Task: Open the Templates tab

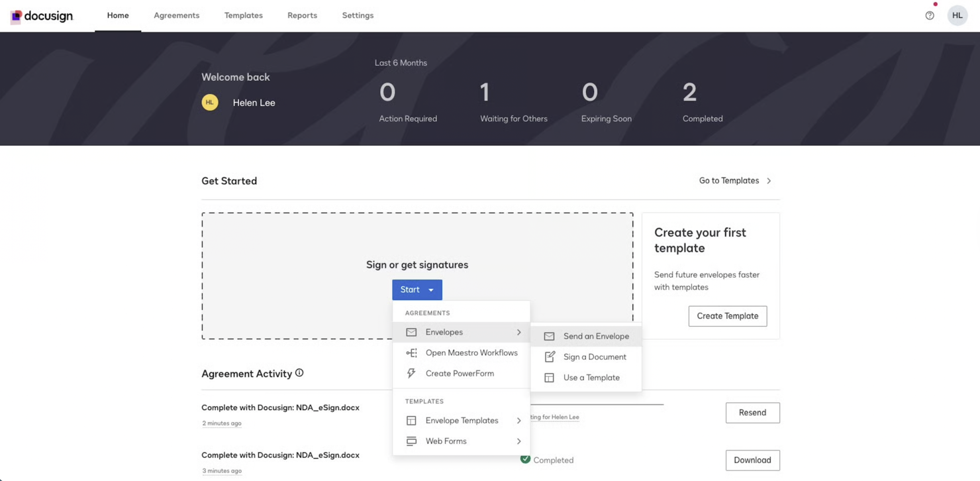Action: (x=243, y=15)
